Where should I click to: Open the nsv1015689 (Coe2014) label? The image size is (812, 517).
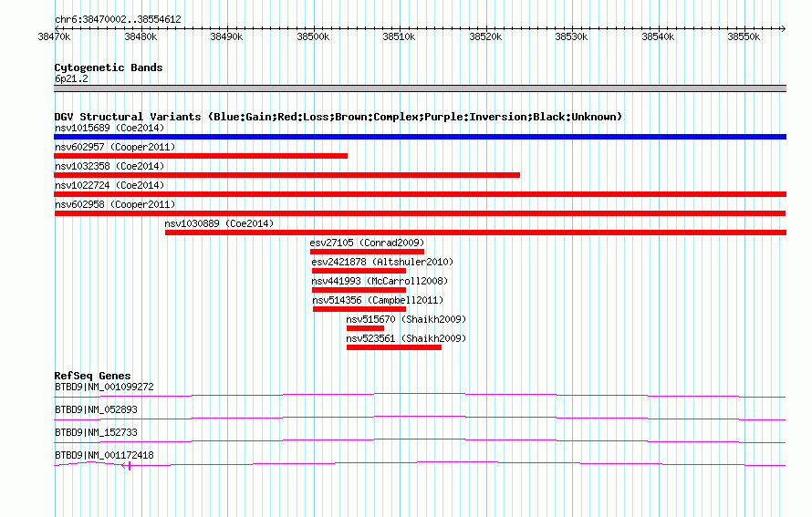tap(109, 128)
